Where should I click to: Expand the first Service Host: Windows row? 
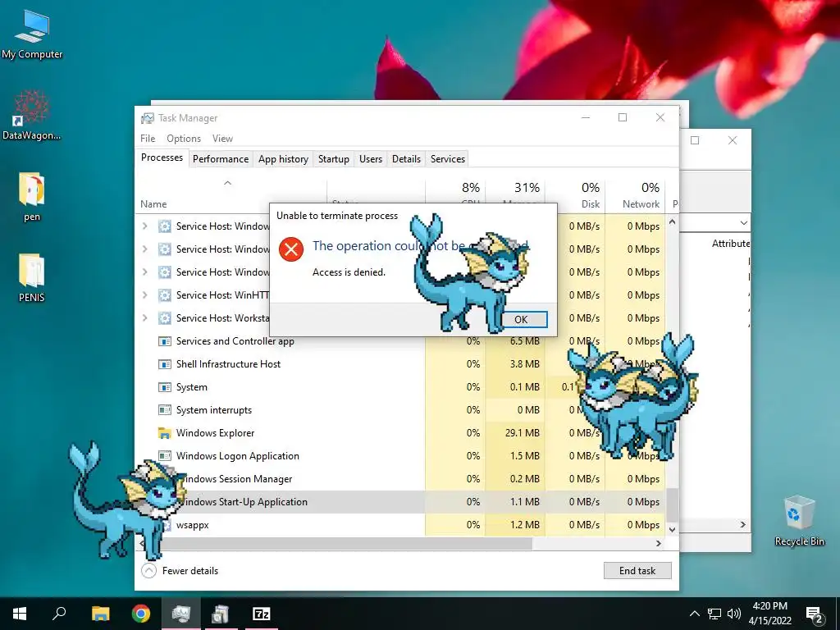click(144, 226)
